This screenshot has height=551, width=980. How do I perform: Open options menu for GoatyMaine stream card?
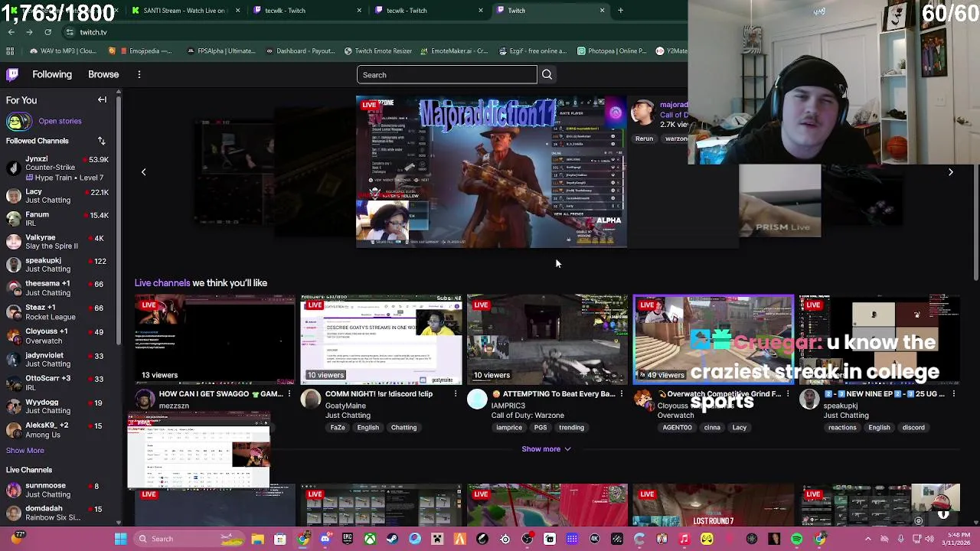[x=456, y=394]
